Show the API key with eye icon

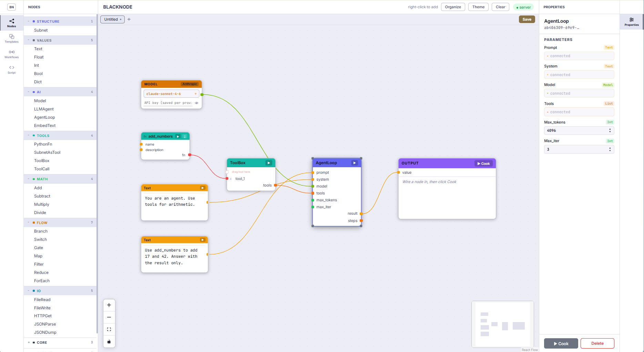[196, 103]
